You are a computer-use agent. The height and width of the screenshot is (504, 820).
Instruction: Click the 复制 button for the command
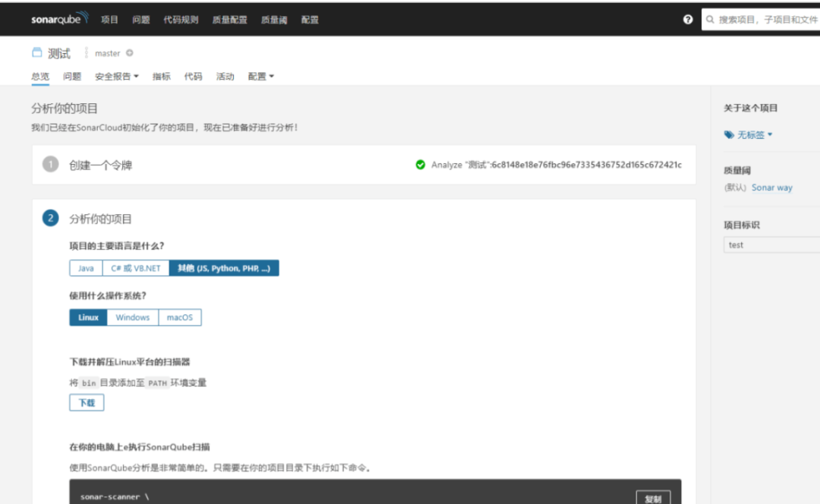point(653,498)
